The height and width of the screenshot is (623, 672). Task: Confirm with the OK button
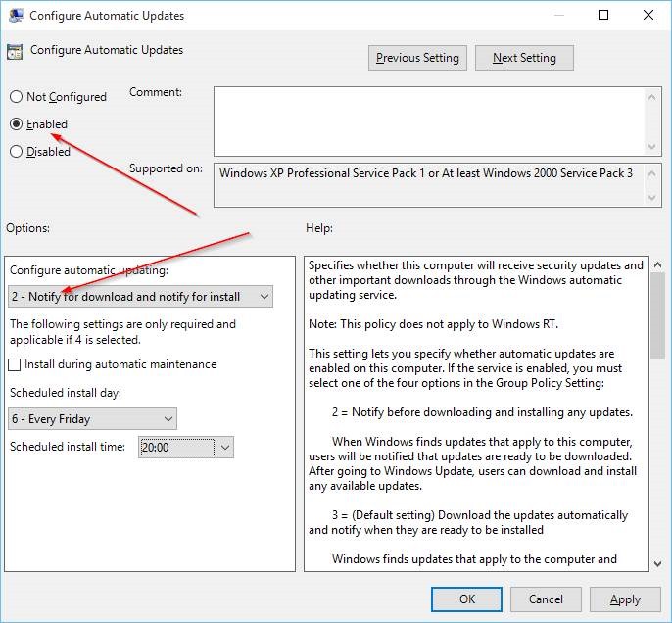tap(466, 599)
